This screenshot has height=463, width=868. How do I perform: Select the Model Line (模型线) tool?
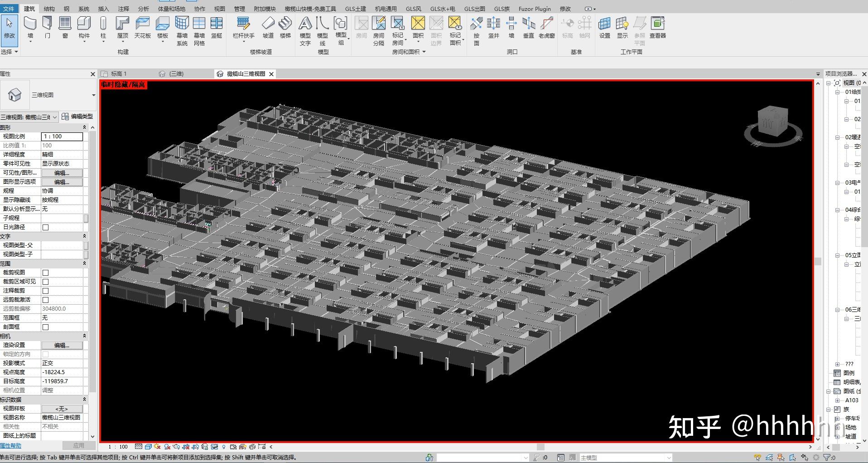pos(323,31)
